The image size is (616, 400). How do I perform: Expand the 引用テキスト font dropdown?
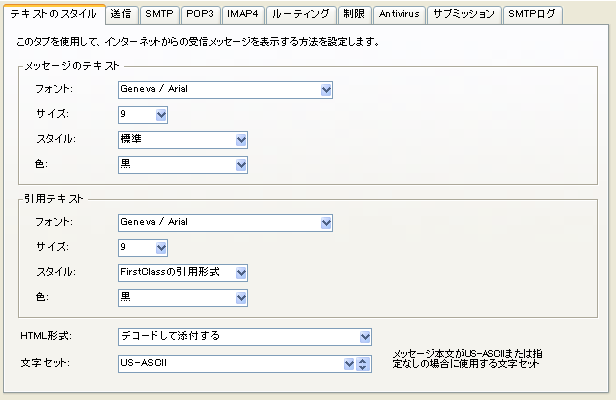click(225, 222)
